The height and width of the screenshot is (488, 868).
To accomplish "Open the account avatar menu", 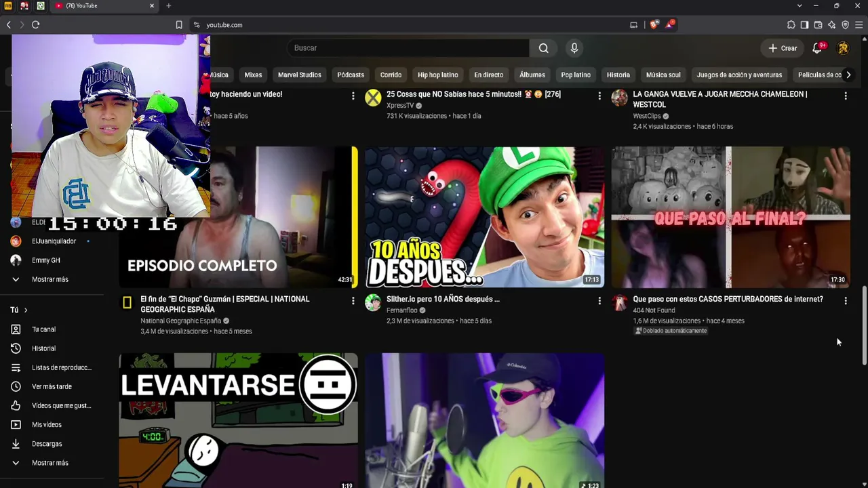I will click(x=843, y=48).
